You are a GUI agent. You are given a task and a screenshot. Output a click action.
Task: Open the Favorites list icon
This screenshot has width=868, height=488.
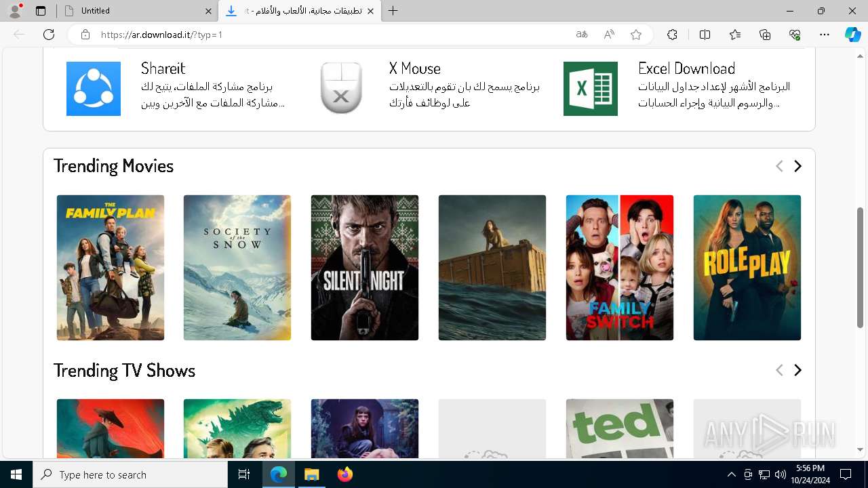coord(735,35)
